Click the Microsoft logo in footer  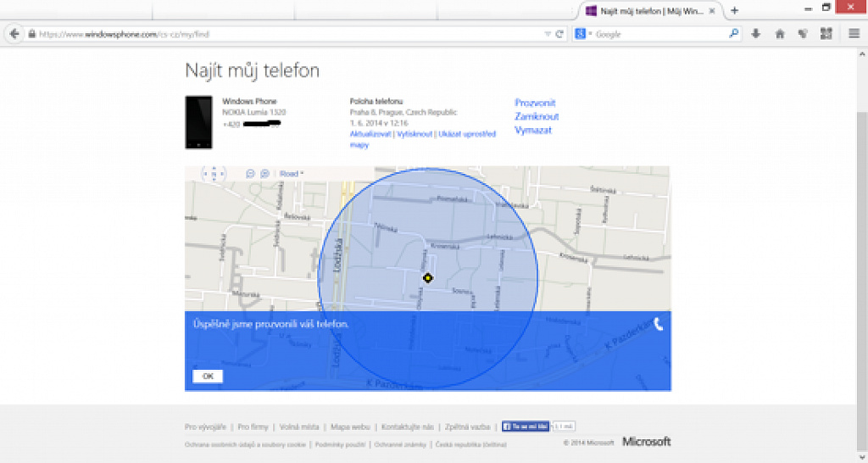pos(647,442)
